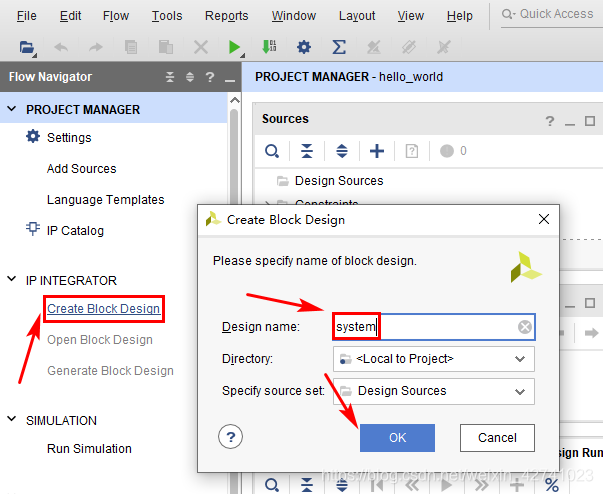Click the Sources panel search icon

click(272, 151)
